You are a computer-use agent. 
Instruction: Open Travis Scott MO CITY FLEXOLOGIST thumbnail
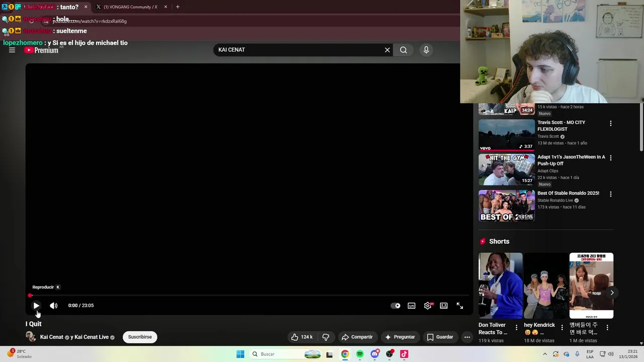[x=507, y=135]
